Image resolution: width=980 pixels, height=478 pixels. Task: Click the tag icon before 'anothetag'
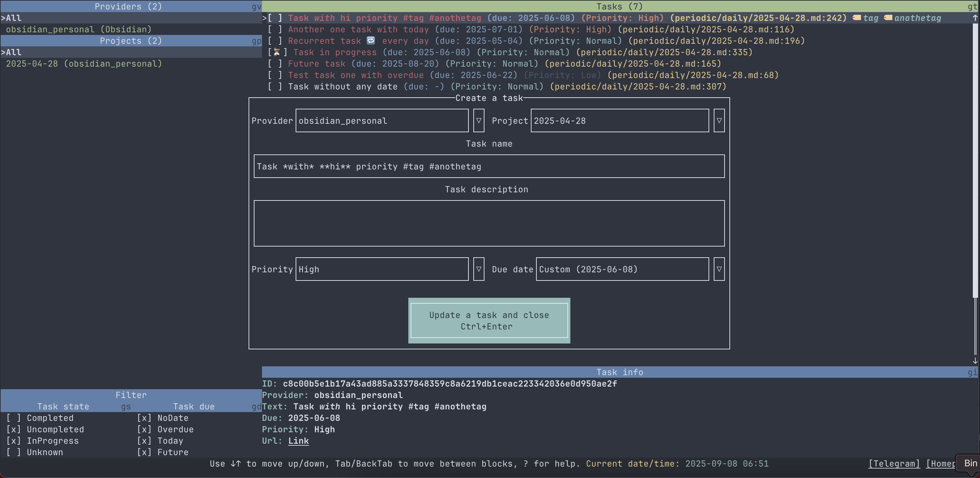click(x=888, y=18)
